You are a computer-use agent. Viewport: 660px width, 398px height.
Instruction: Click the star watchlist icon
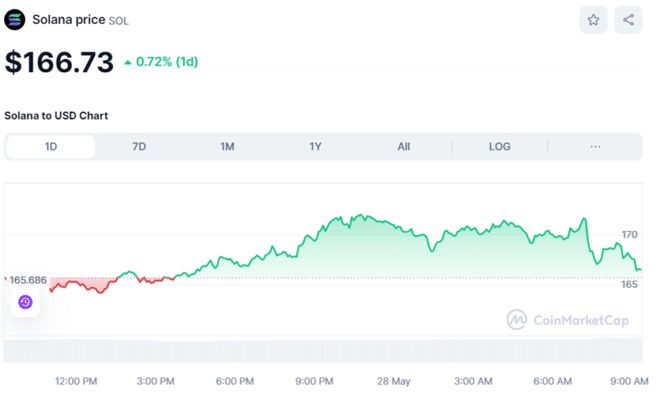593,20
